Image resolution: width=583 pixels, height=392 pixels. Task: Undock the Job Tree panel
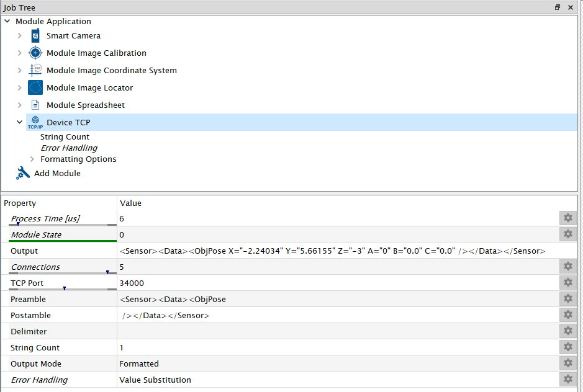pos(558,7)
